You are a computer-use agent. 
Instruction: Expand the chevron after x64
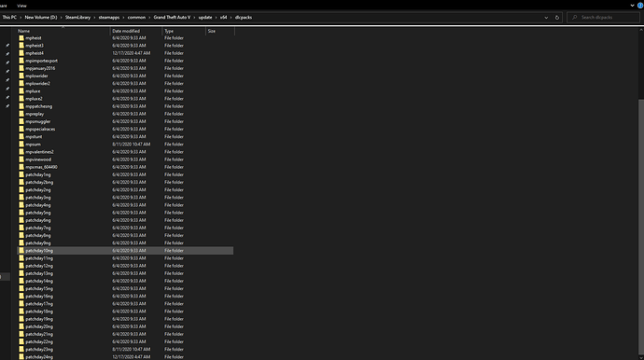point(231,17)
